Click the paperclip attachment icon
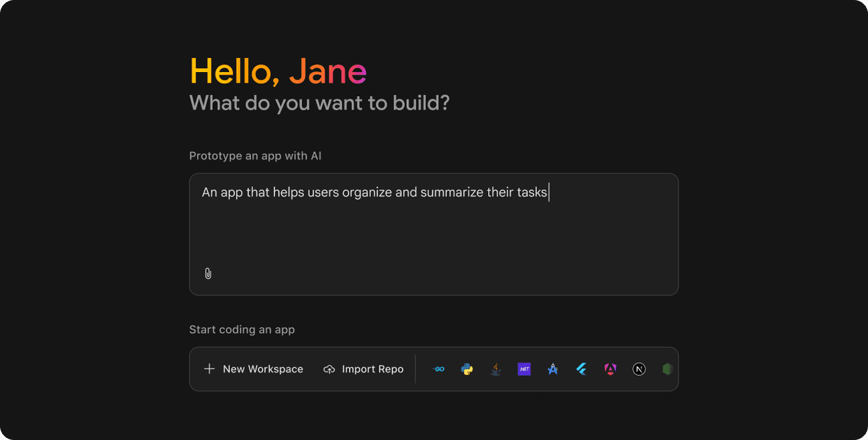The image size is (868, 440). coord(208,273)
